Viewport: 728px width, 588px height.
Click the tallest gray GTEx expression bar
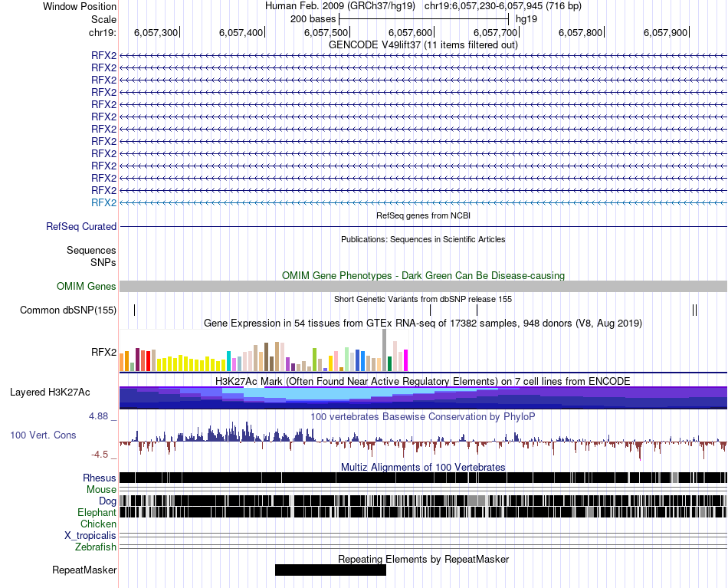384,350
